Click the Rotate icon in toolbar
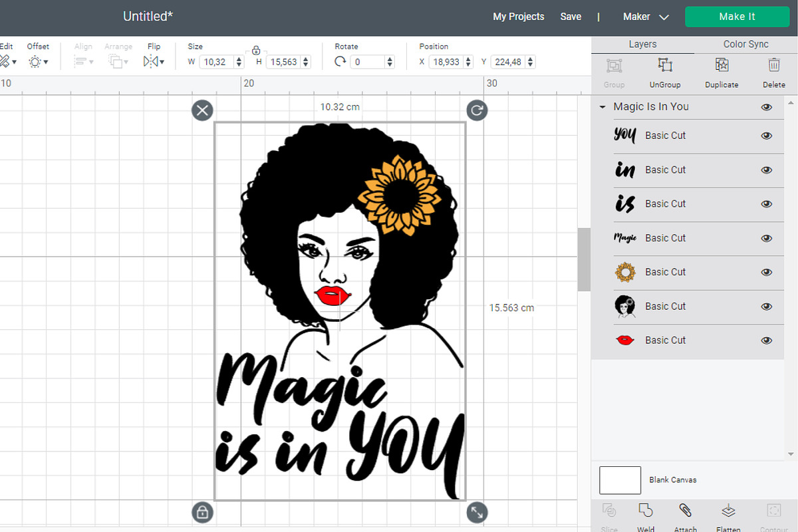The width and height of the screenshot is (798, 532). coord(340,62)
